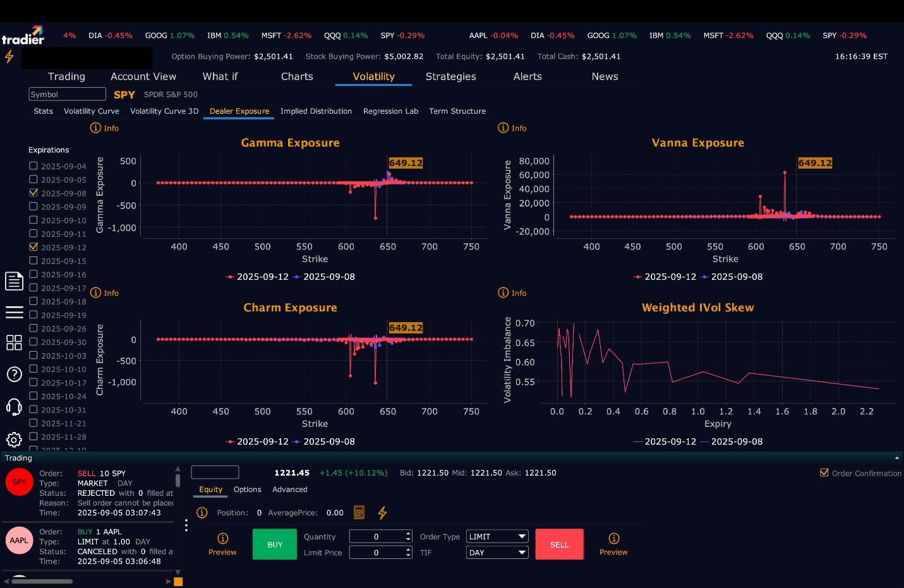Disable the Order Confirmation checkbox
The height and width of the screenshot is (588, 904).
click(824, 472)
